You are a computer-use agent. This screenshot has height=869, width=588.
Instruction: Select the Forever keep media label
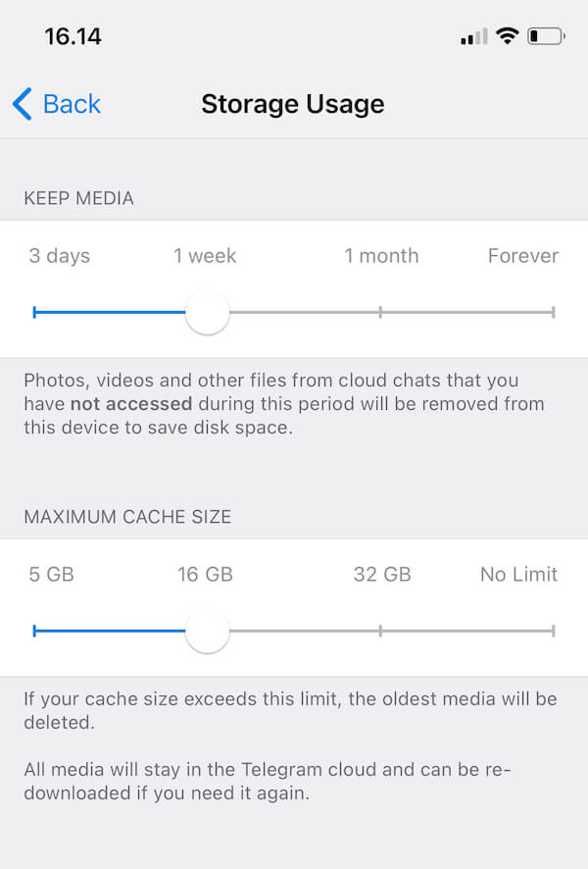pyautogui.click(x=523, y=256)
